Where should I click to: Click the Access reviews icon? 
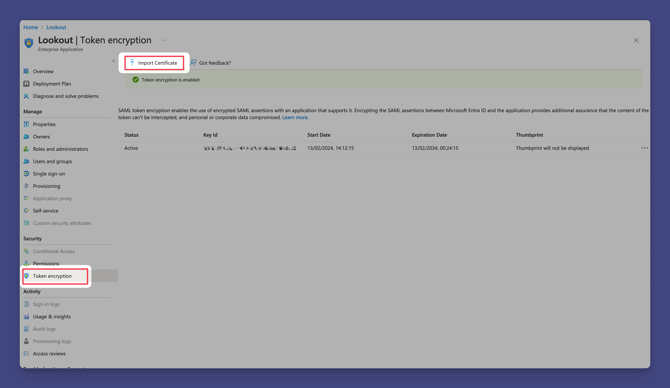pos(26,354)
